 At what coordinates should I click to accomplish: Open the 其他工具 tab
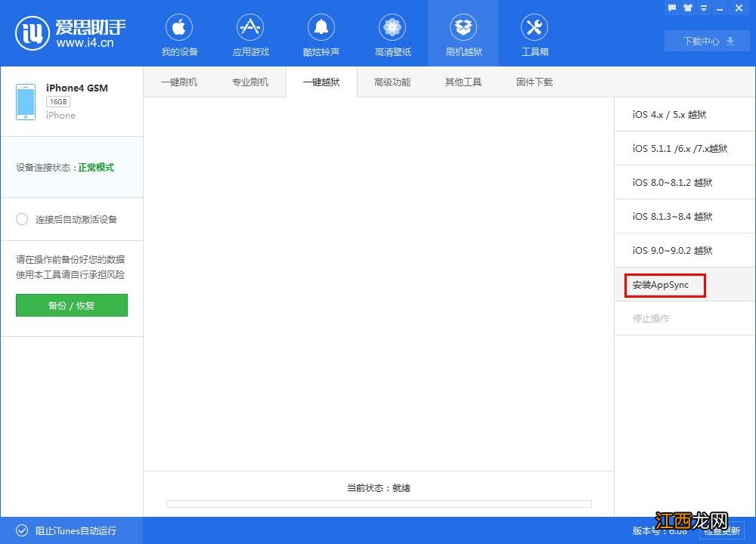coord(463,82)
